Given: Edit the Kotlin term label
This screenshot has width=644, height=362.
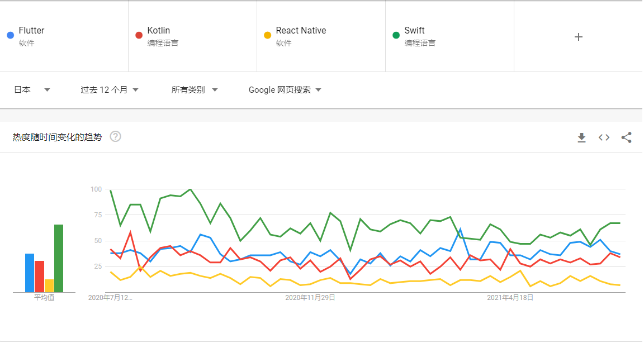Looking at the screenshot, I should (159, 30).
